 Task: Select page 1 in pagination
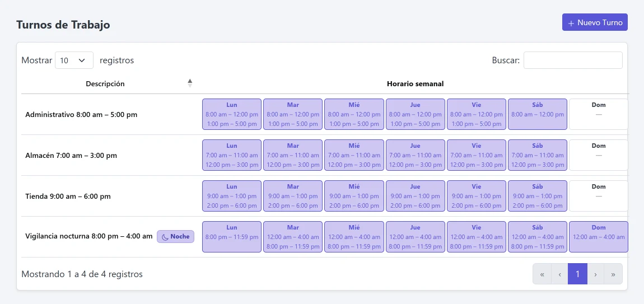click(577, 274)
